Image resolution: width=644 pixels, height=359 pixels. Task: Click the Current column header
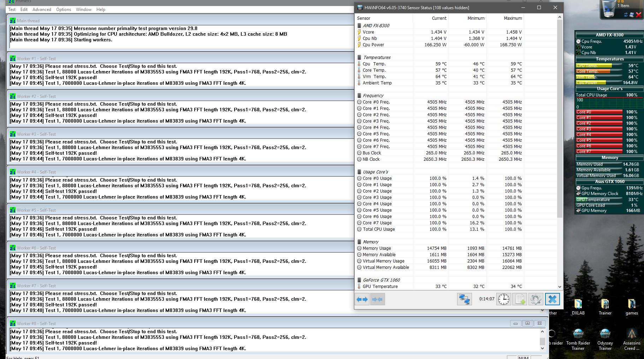click(x=439, y=18)
